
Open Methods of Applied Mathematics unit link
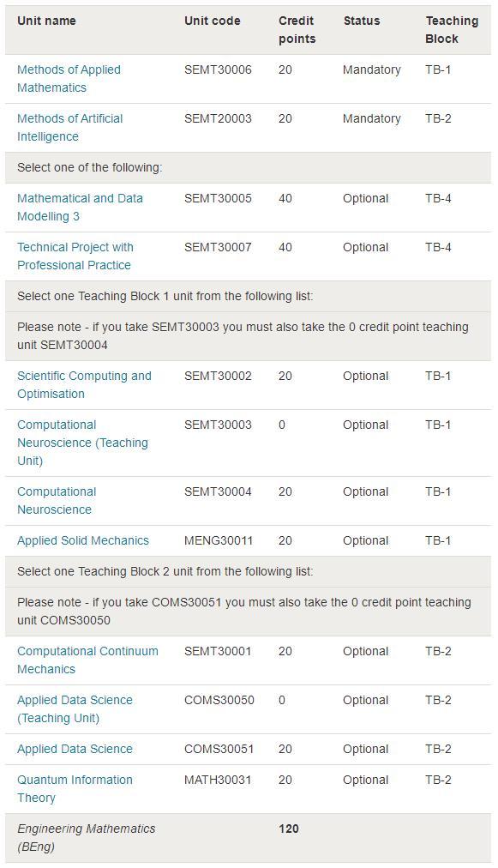coord(69,79)
